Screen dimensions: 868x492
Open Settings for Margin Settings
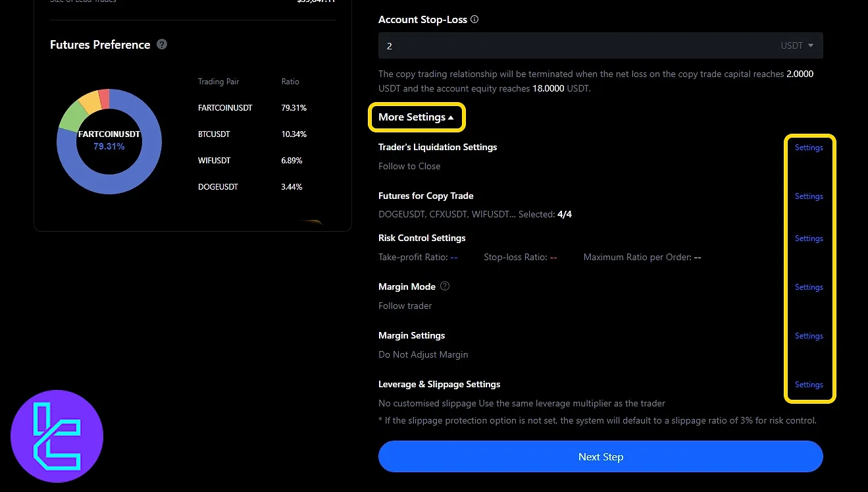(x=809, y=336)
